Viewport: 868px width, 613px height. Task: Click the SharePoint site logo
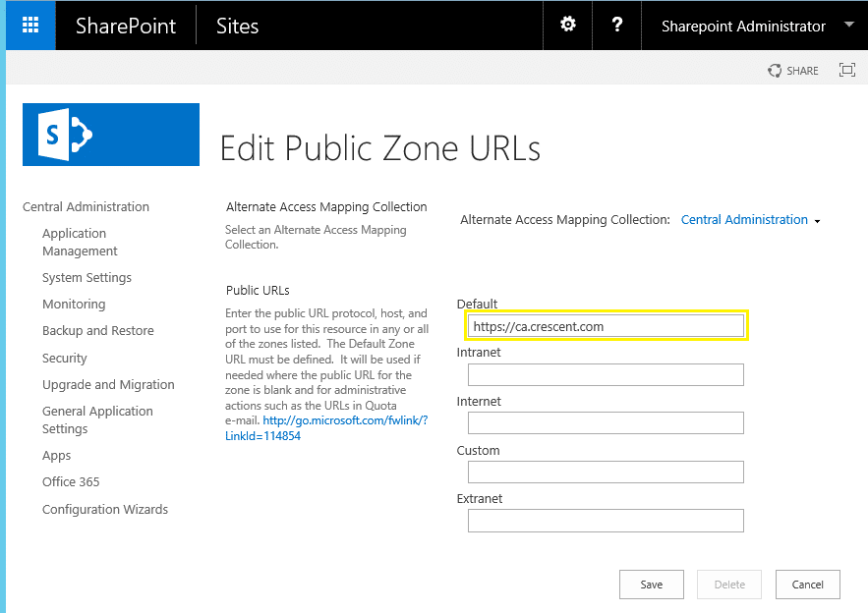[x=111, y=135]
